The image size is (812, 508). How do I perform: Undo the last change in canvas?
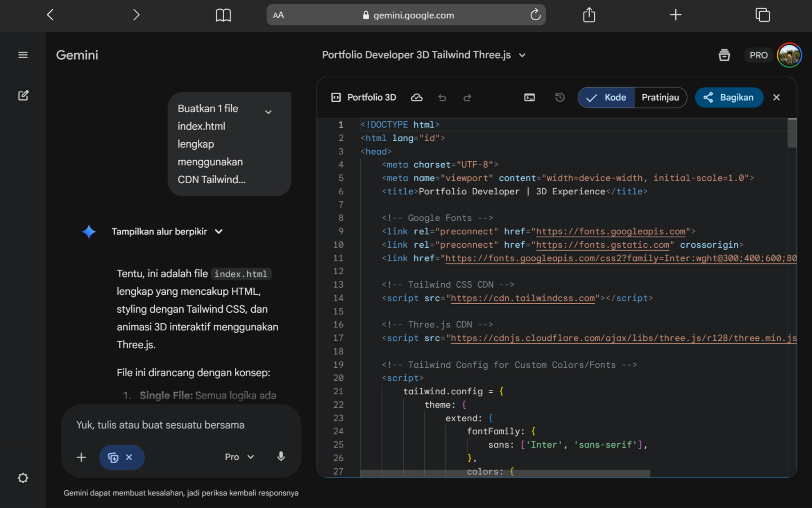coord(442,98)
